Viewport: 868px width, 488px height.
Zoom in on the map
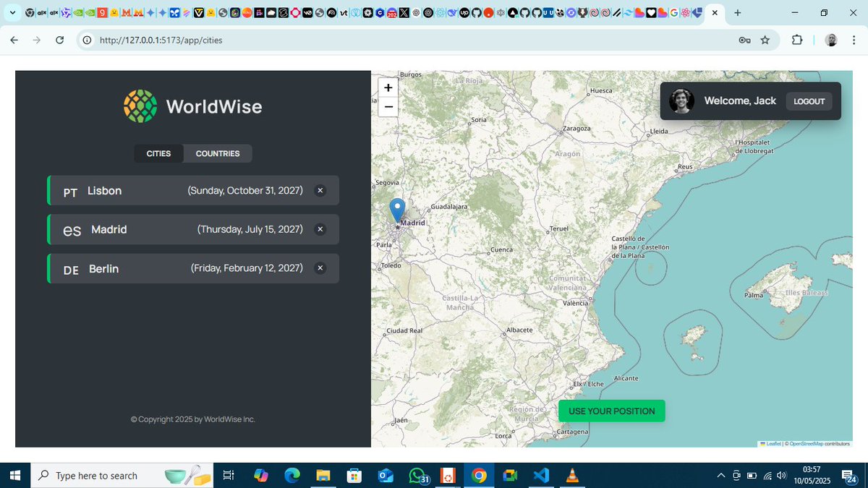[388, 87]
